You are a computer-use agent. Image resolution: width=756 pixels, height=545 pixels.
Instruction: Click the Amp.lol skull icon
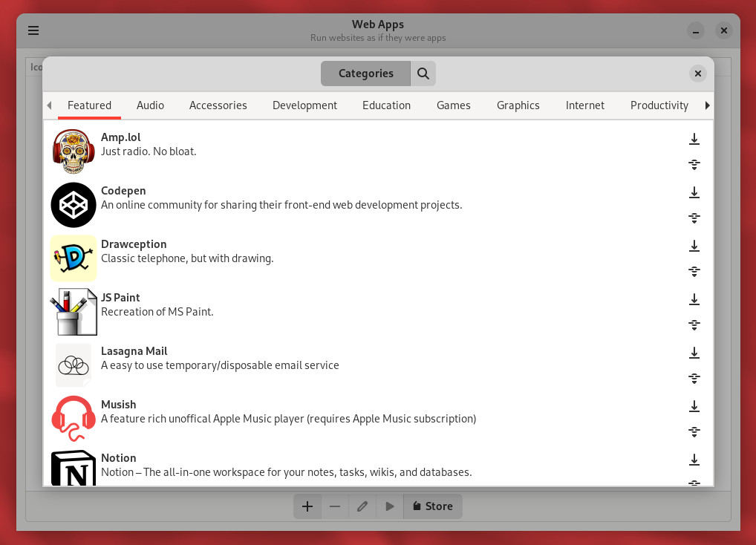74,151
